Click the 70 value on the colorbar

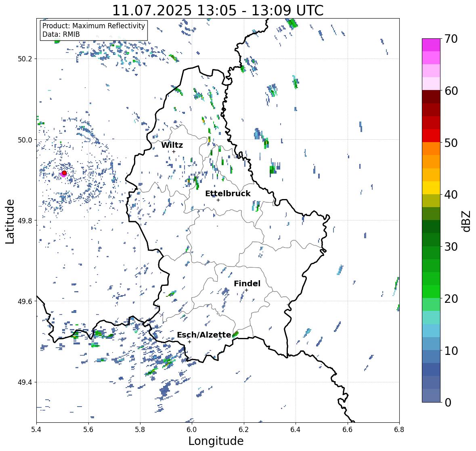coord(451,39)
